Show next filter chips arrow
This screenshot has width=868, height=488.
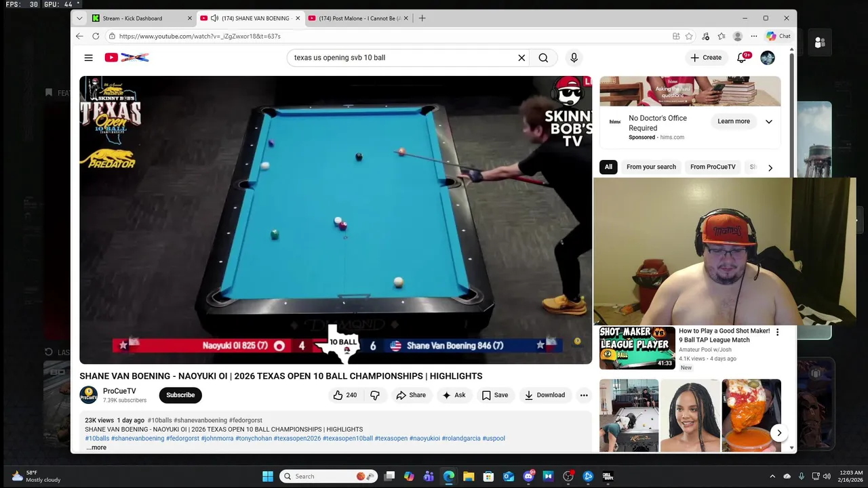(770, 167)
